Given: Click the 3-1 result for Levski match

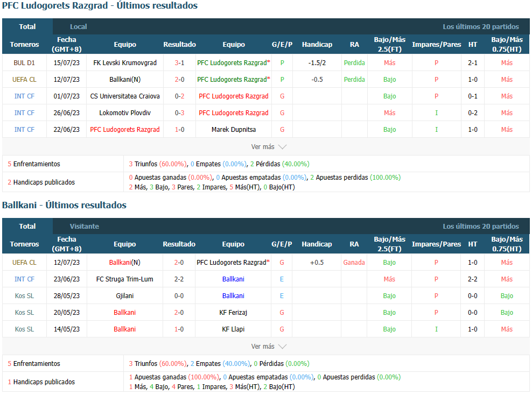Looking at the screenshot, I should (x=179, y=63).
